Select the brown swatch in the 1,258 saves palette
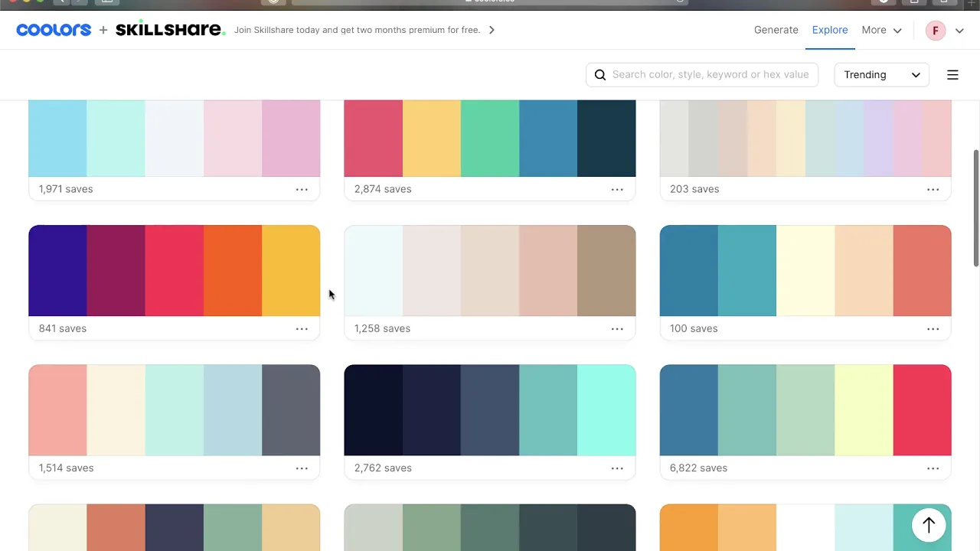980x551 pixels. tap(606, 271)
